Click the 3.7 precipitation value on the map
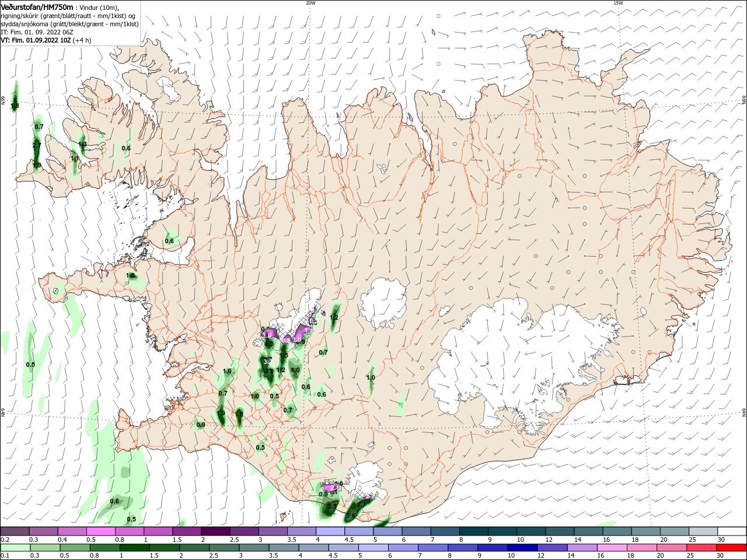Screen dimensions: 747x560 point(267,360)
